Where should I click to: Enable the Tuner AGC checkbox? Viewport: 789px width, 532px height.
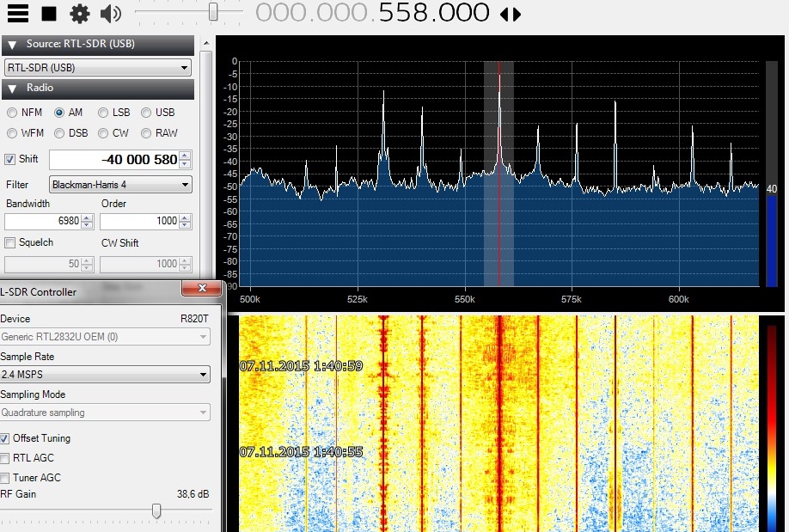pyautogui.click(x=4, y=478)
